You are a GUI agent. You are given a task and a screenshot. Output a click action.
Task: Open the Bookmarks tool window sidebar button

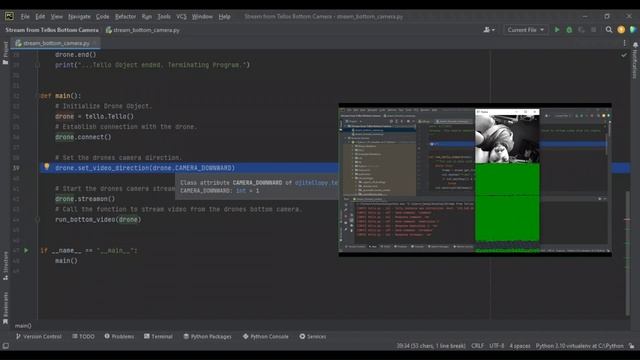click(5, 308)
